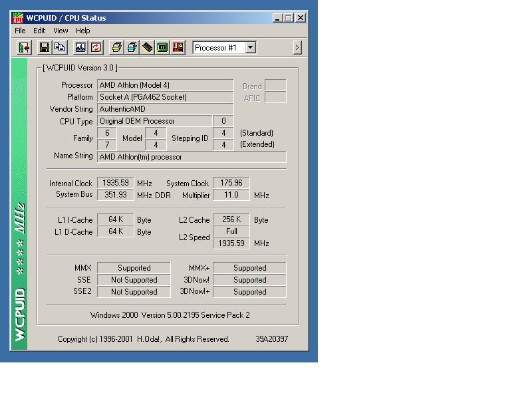Viewport: 532px width, 399px height.
Task: Click the Multiplier value 11.0
Action: [x=231, y=195]
